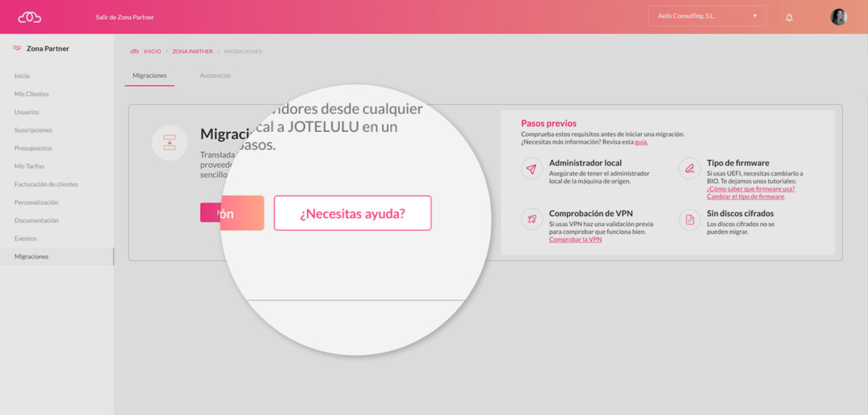Click the migration servers icon
This screenshot has height=415, width=868.
pyautogui.click(x=169, y=142)
